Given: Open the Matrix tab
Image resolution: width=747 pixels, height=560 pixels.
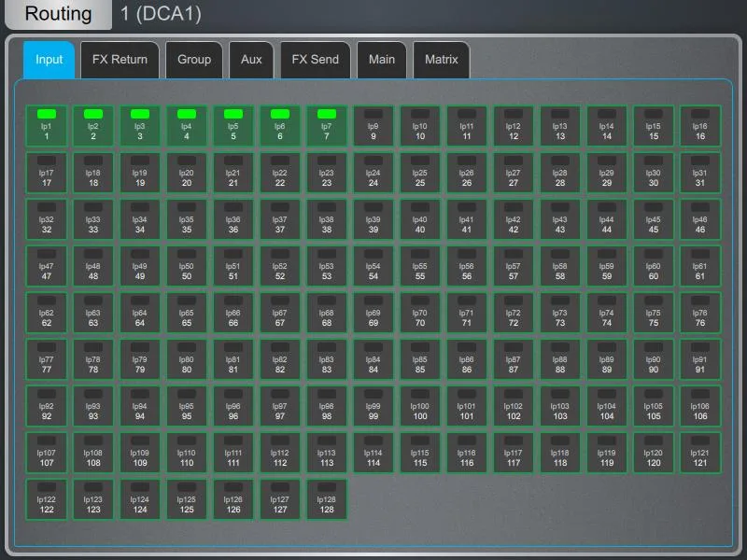Looking at the screenshot, I should point(441,60).
